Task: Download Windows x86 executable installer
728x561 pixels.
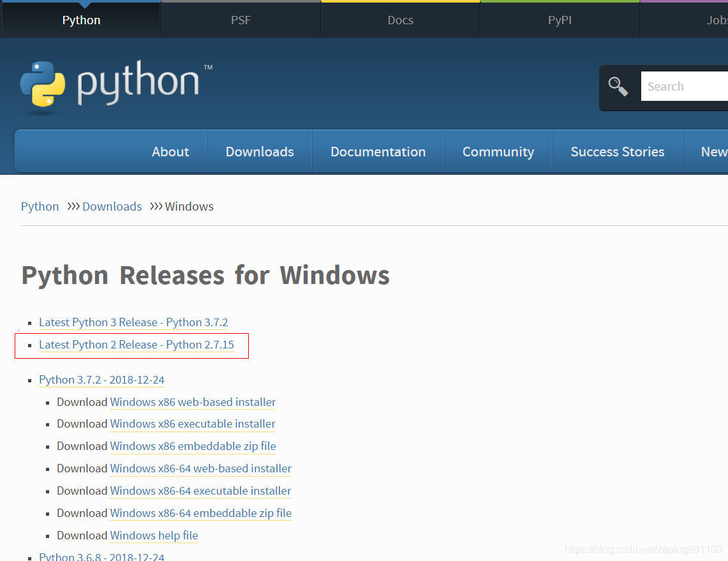Action: [193, 424]
